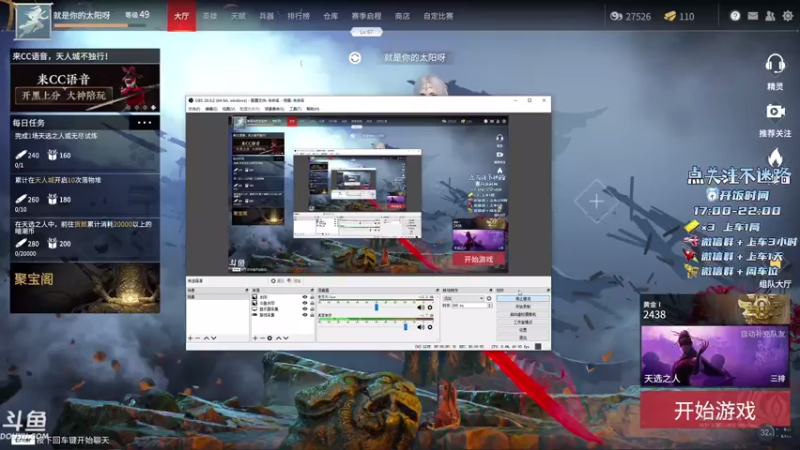Click 设置 in OBS controls

tap(523, 330)
